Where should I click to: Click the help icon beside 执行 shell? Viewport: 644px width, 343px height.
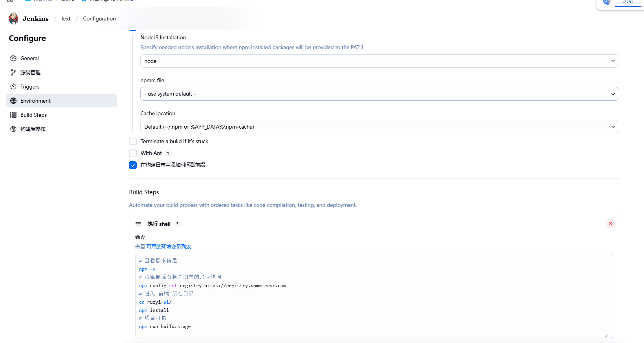tap(177, 224)
